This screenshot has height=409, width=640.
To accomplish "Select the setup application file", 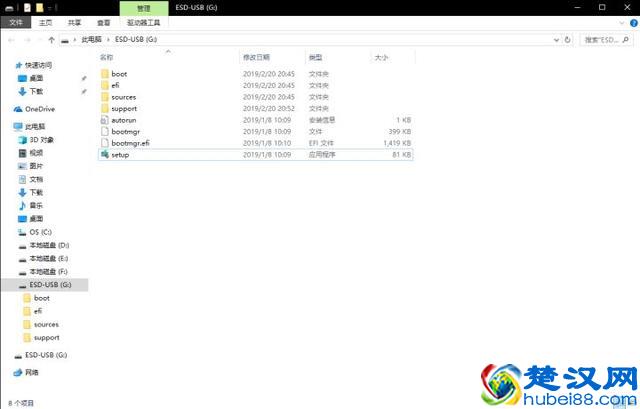I will pyautogui.click(x=121, y=155).
